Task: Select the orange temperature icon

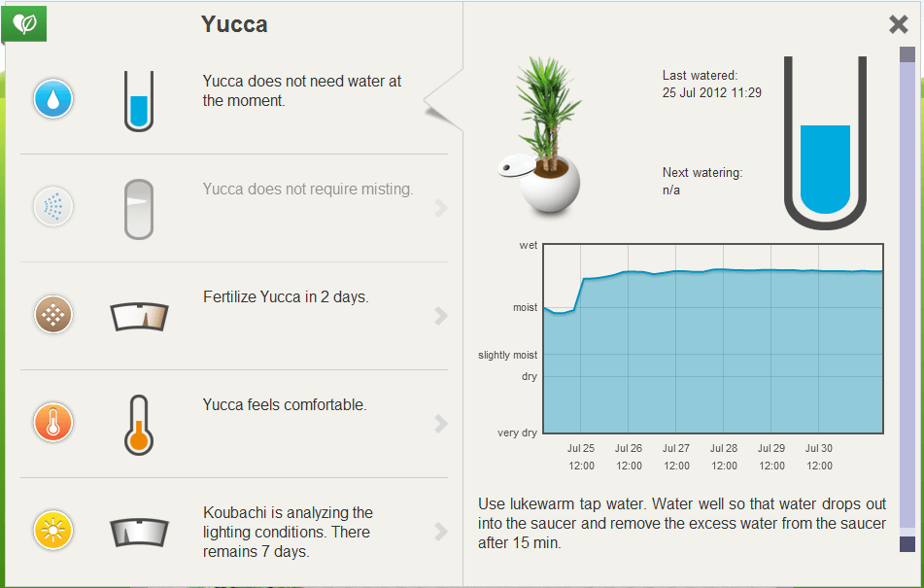Action: click(53, 423)
